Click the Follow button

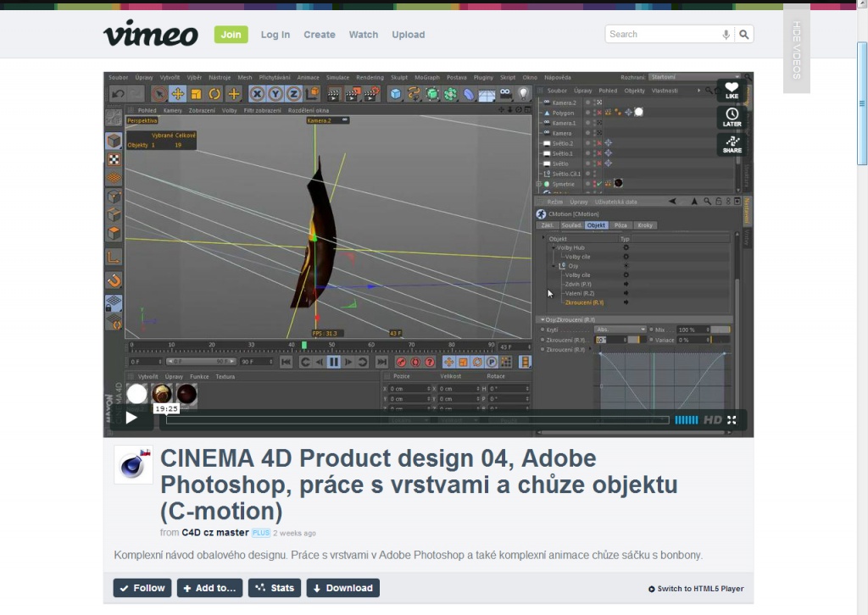pos(142,588)
